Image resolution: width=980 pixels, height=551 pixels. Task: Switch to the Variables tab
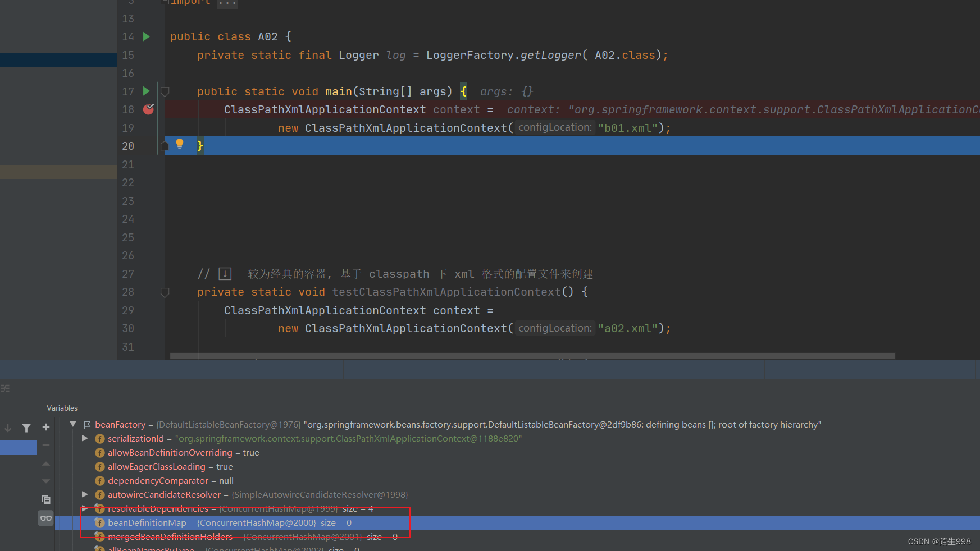click(62, 408)
